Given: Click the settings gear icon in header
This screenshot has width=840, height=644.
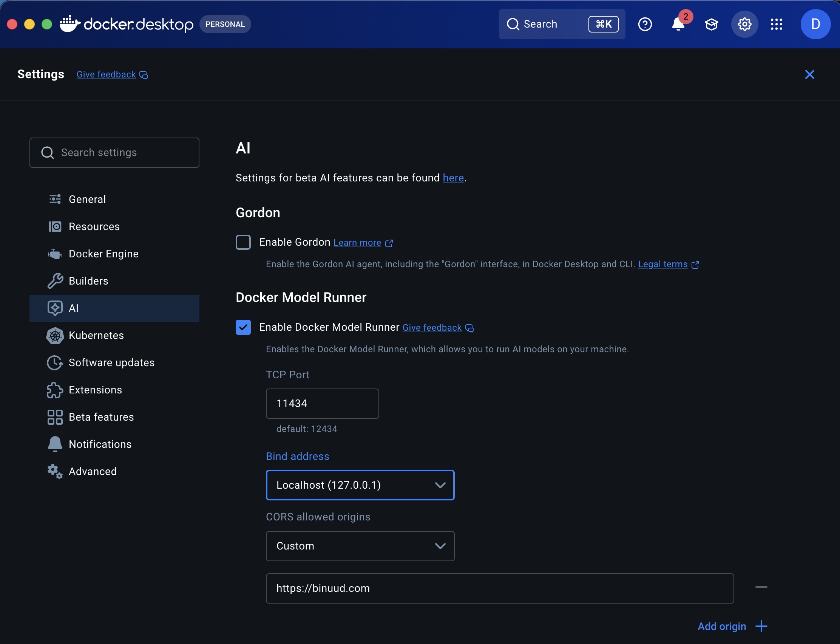Looking at the screenshot, I should pyautogui.click(x=744, y=24).
